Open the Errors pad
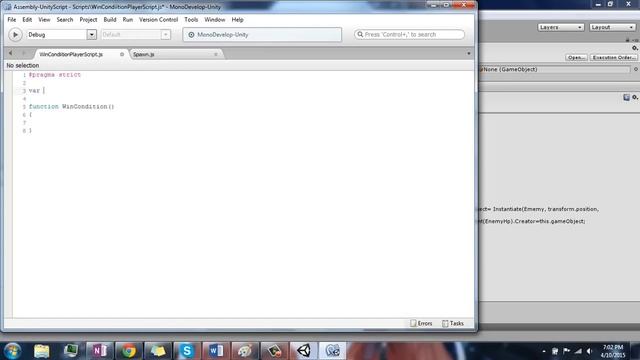 tap(421, 323)
